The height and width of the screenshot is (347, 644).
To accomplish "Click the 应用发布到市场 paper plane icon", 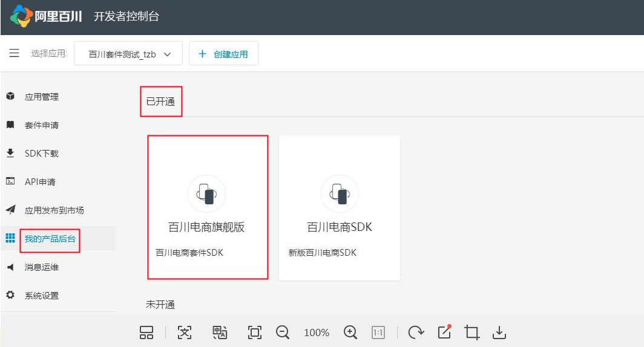I will click(10, 210).
